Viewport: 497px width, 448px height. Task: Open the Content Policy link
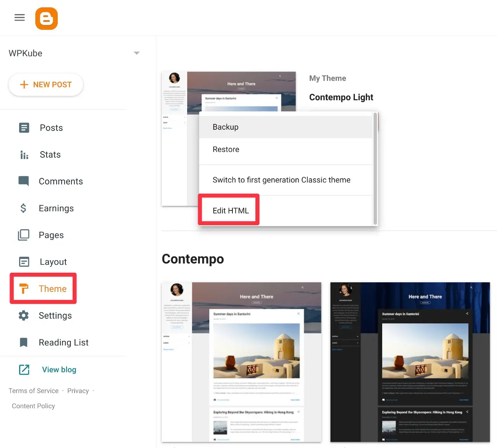pos(33,406)
